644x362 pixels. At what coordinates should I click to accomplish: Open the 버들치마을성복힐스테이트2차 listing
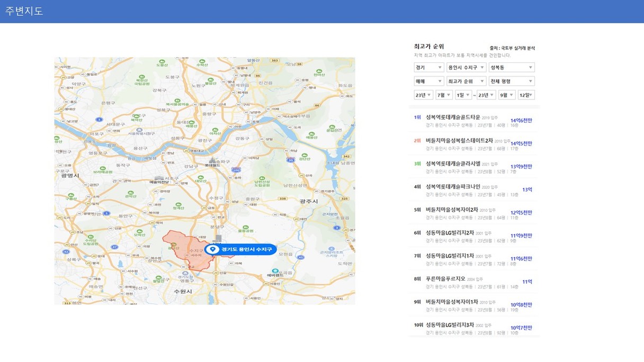[x=474, y=144]
